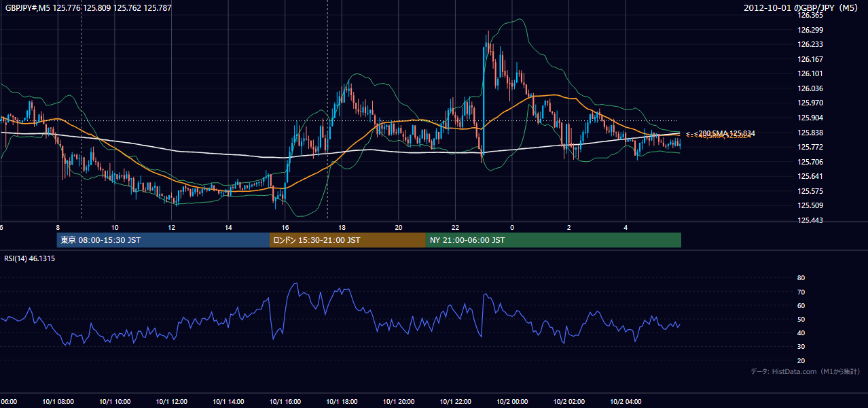Click the RSI scale value 20
868x408 pixels.
[801, 361]
